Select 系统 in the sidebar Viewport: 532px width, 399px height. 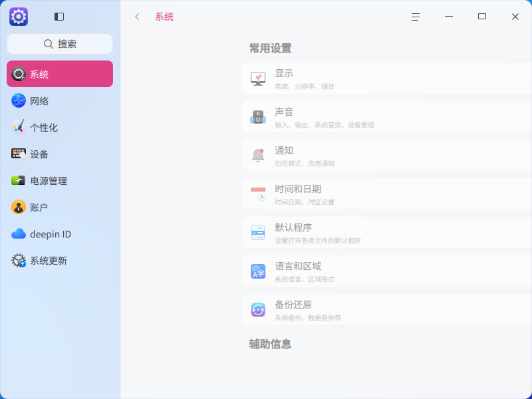tap(60, 74)
